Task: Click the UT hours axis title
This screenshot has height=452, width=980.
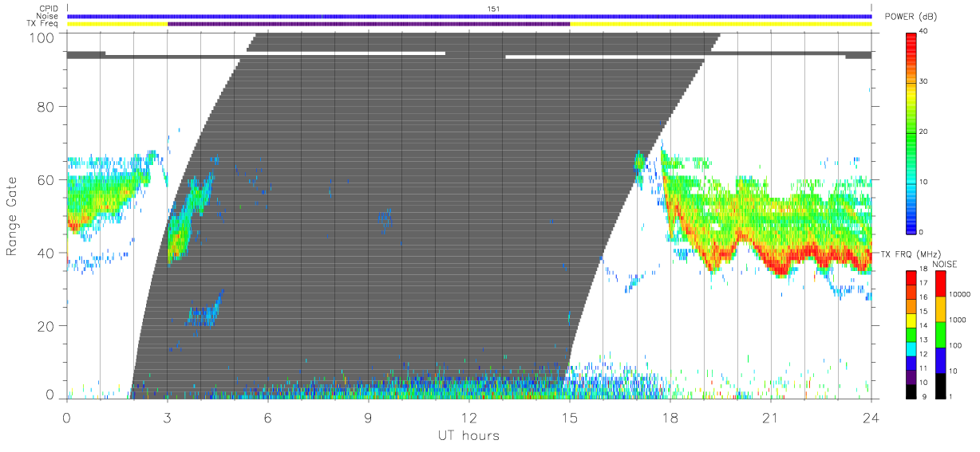Action: [x=468, y=435]
